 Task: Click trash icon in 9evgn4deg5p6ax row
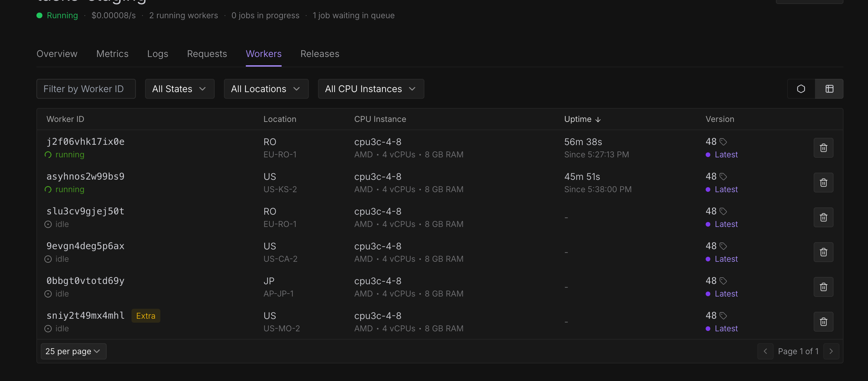[x=823, y=252]
